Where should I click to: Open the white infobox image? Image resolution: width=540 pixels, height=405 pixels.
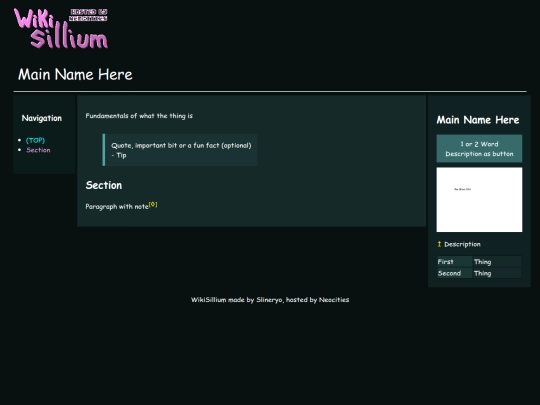coord(479,200)
